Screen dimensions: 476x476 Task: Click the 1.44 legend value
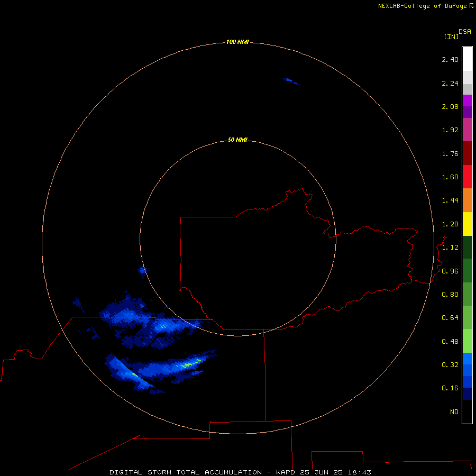[450, 200]
